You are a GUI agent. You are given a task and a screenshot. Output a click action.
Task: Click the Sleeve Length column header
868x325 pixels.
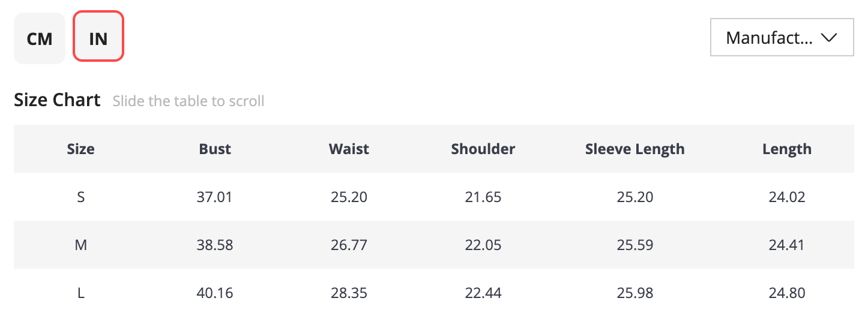(x=635, y=149)
